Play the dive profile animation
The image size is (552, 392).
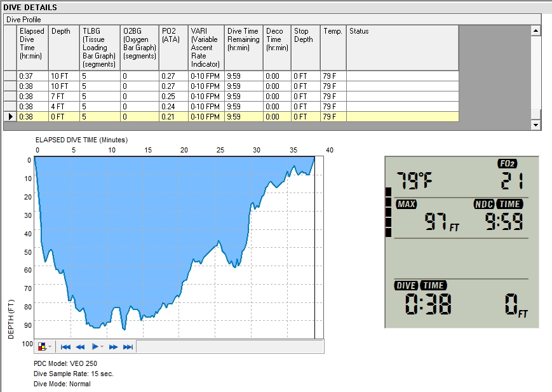click(x=95, y=346)
